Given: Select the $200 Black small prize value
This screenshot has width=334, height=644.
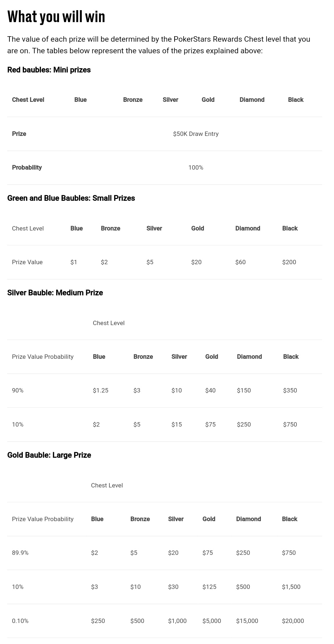Looking at the screenshot, I should coord(289,262).
